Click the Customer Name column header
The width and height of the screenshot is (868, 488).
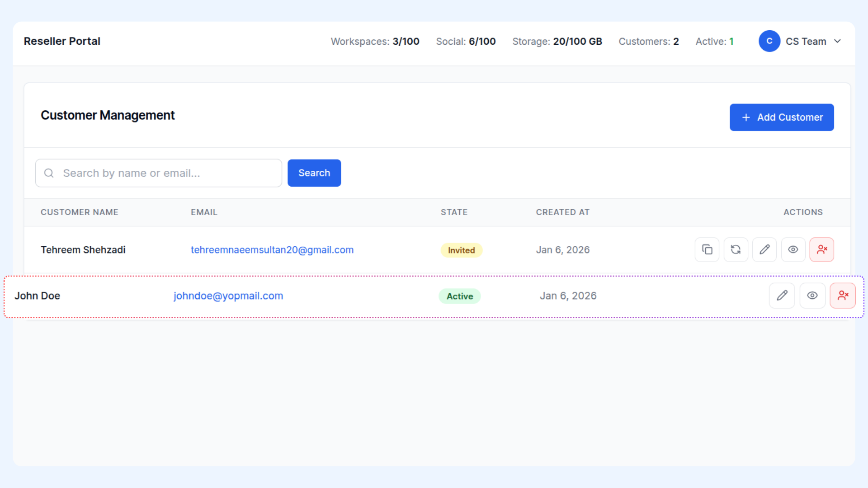coord(80,212)
